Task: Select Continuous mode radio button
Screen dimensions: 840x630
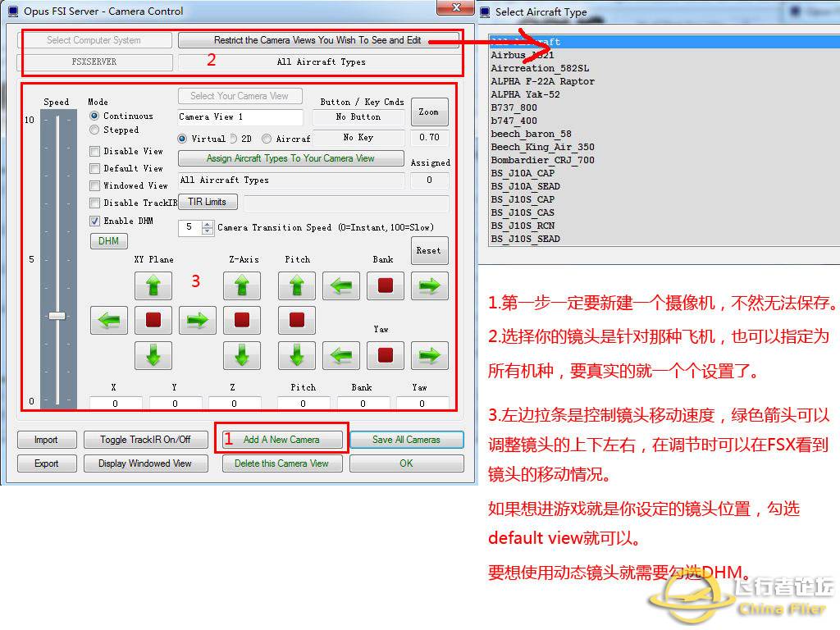Action: (94, 116)
